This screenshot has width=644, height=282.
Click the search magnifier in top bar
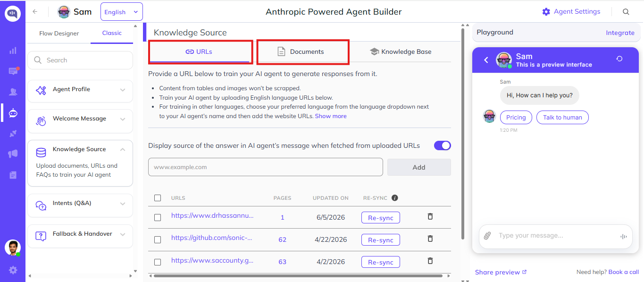626,12
